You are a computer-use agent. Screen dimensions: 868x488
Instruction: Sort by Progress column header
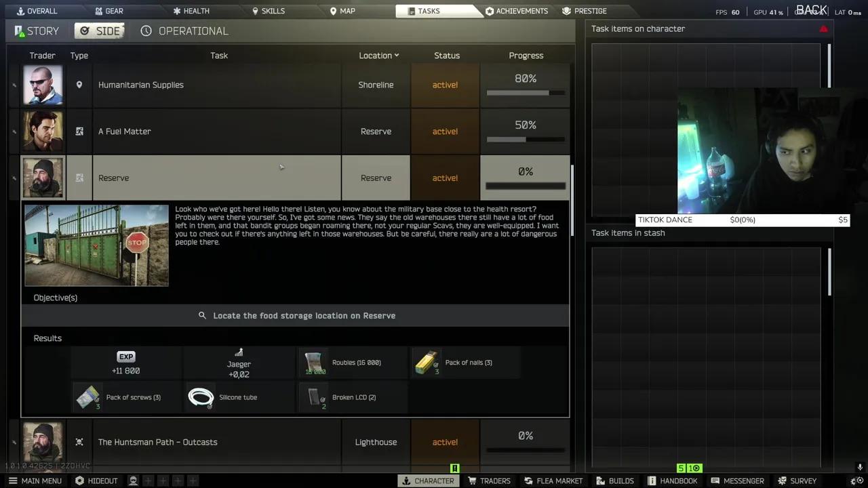click(526, 56)
